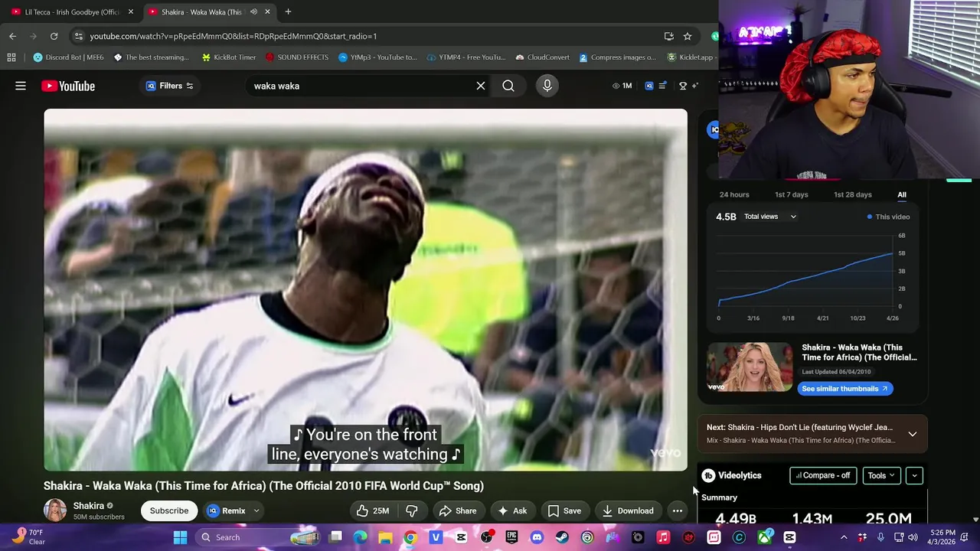
Task: Click the browser address bar URL
Action: tap(233, 36)
